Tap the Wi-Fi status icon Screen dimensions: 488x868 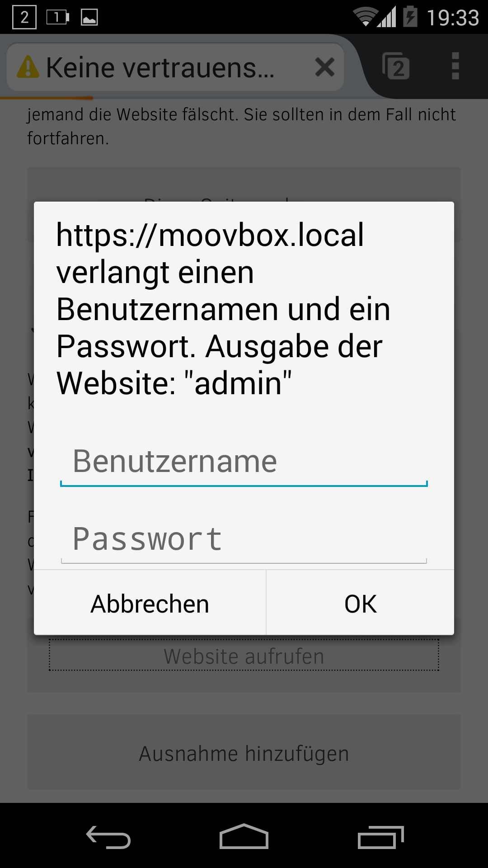(x=365, y=17)
